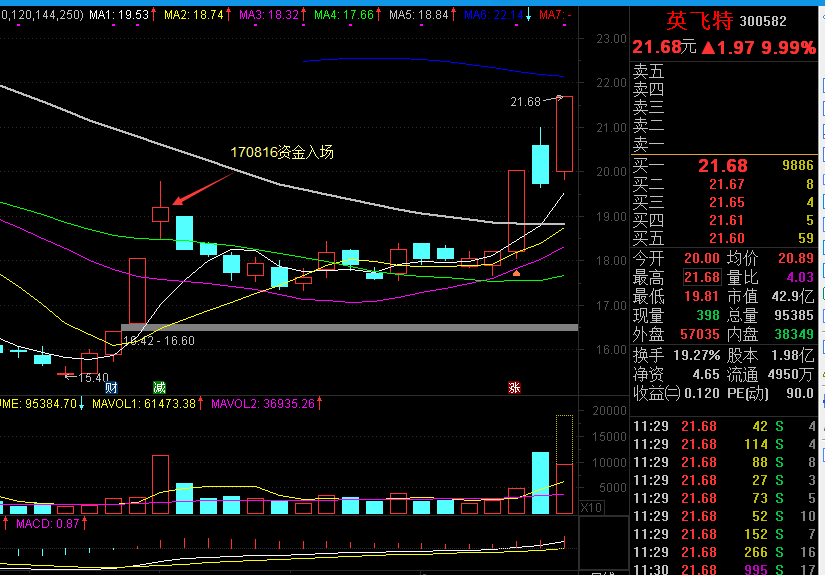Click the green 减 marker below the chart
This screenshot has height=575, width=825.
pos(159,388)
